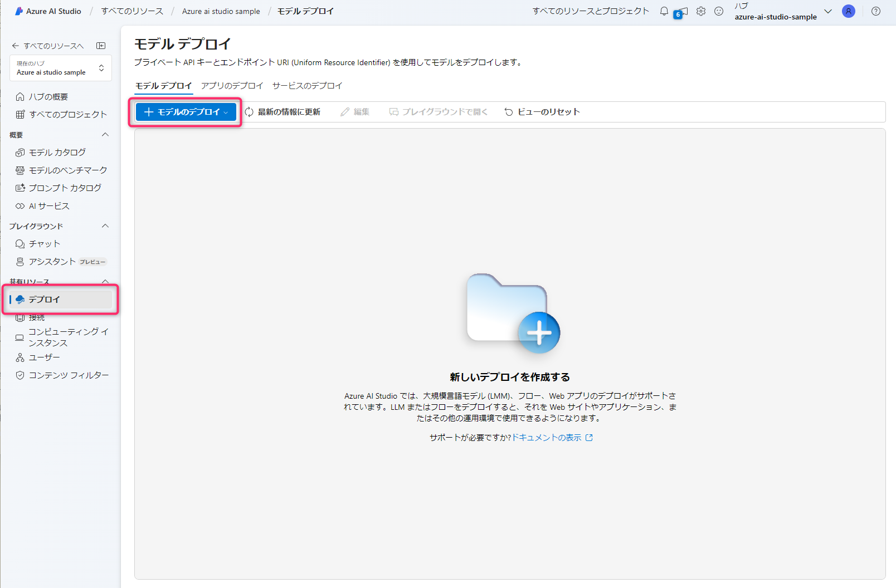This screenshot has height=588, width=896.
Task: Open the 現在のハブ selector dropdown
Action: [61, 68]
